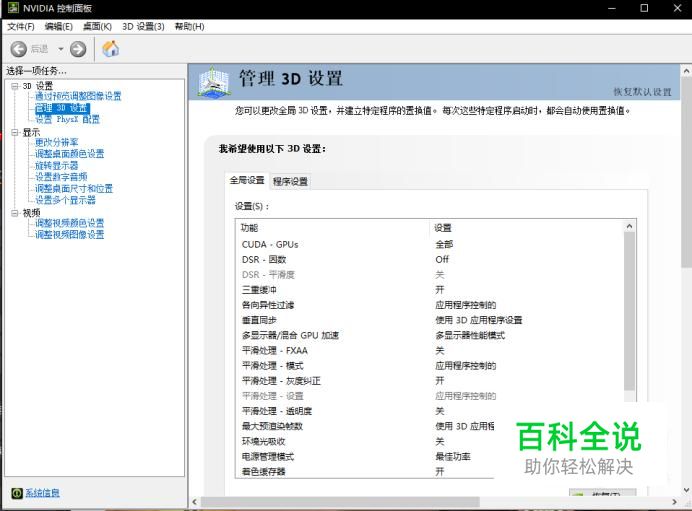
Task: Open 调整视频图像设置 task
Action: click(69, 234)
